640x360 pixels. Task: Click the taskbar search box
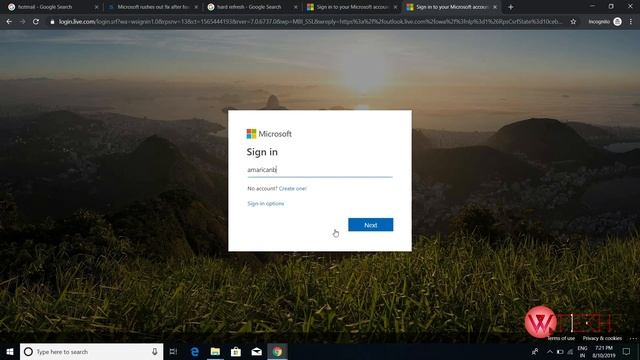[x=91, y=351]
